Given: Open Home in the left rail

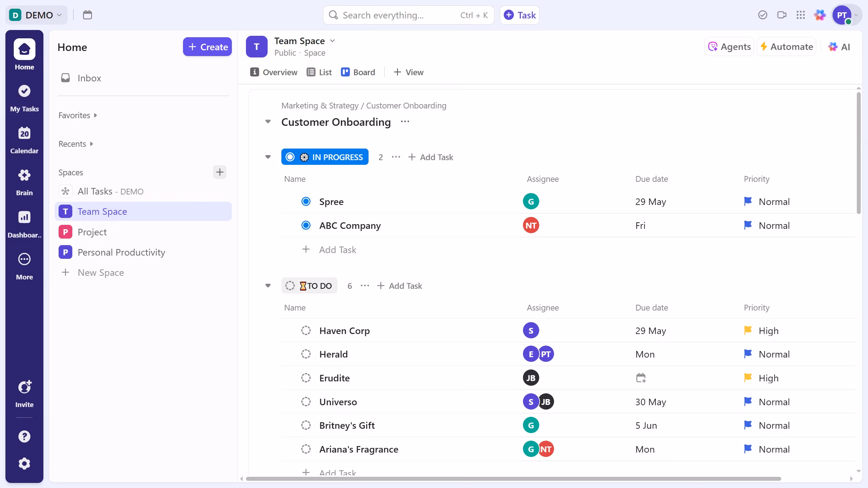Looking at the screenshot, I should coord(24,55).
